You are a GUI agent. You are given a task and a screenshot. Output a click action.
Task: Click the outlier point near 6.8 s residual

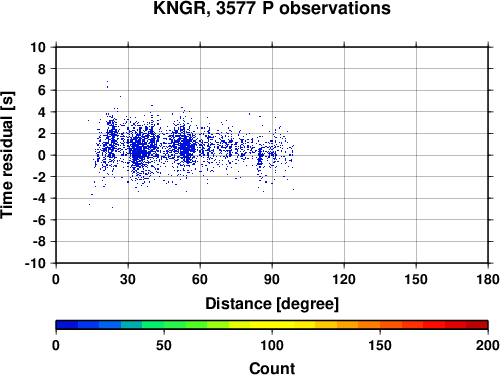107,81
